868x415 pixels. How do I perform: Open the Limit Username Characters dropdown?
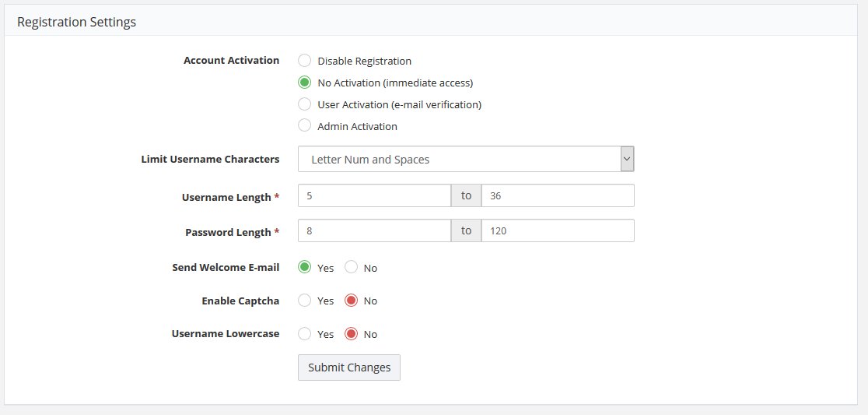[466, 159]
